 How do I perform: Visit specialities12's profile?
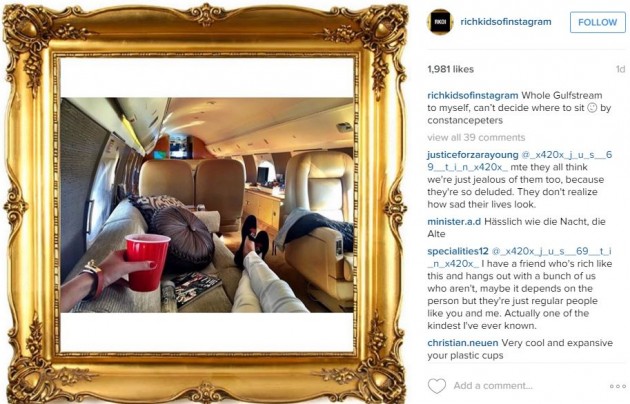tap(458, 251)
